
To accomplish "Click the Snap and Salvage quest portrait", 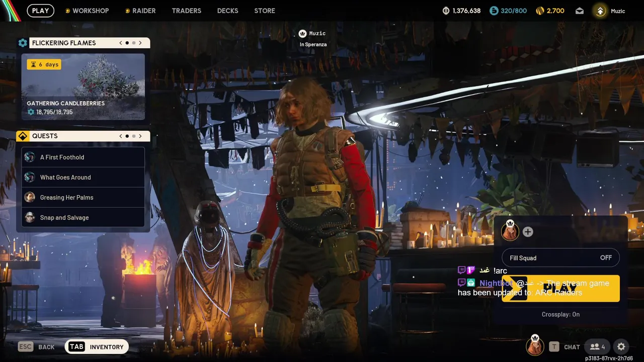I will (x=30, y=217).
